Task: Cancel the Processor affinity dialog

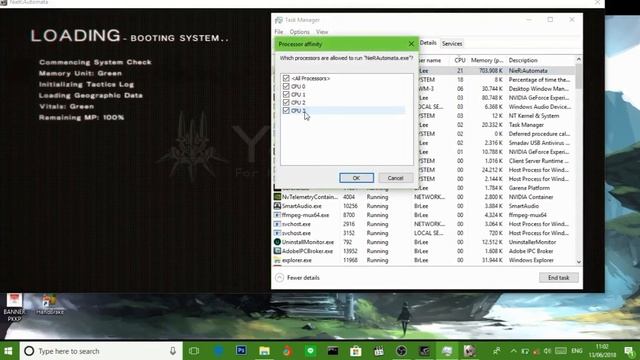Action: (395, 178)
